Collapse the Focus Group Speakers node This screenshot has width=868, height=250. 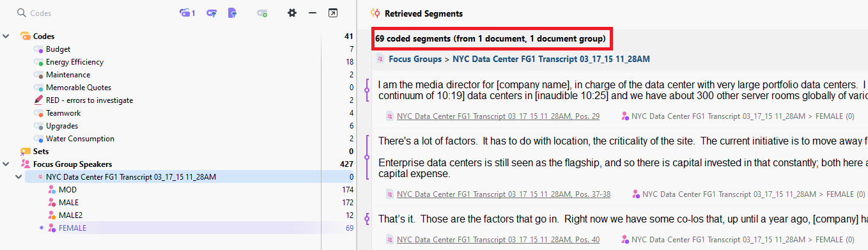coord(6,164)
